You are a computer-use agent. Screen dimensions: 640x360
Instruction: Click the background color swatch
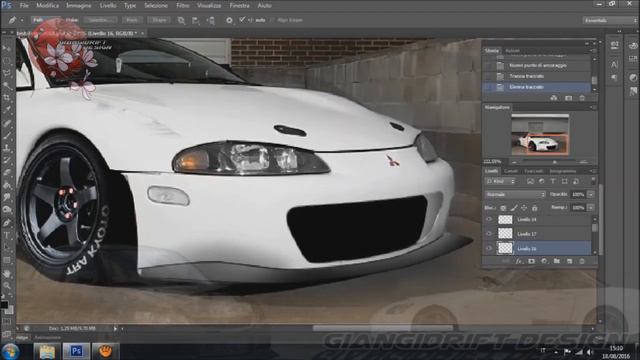[x=9, y=310]
